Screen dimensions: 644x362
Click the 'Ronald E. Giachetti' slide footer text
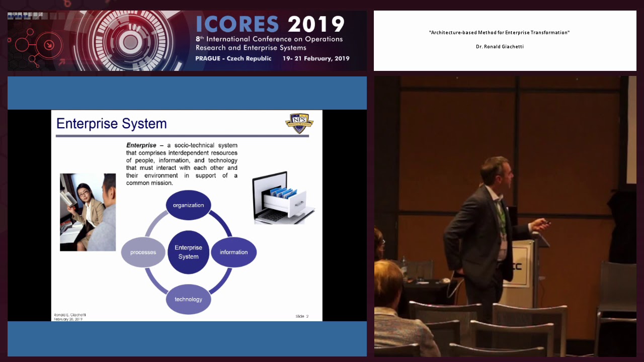coord(70,315)
